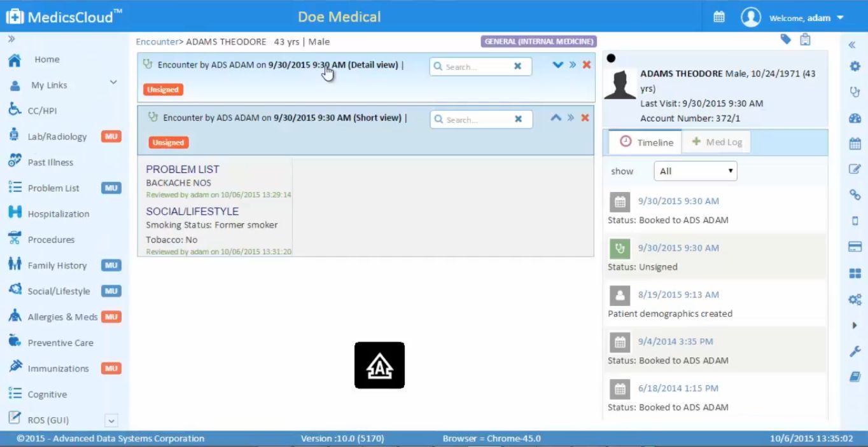Click the ROS (GUI) edit icon

pyautogui.click(x=15, y=418)
